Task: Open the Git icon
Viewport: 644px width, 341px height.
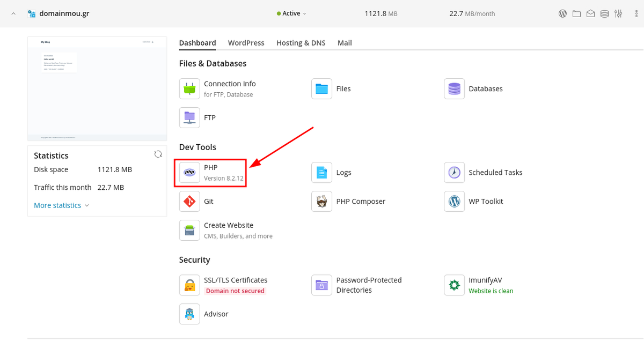Action: pos(189,202)
